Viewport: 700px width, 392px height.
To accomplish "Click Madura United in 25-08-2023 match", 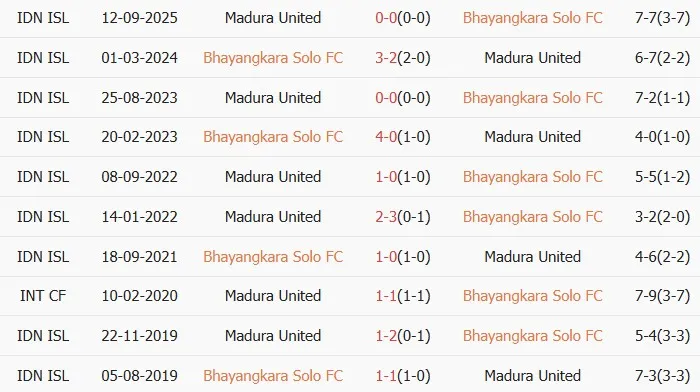I will point(273,97).
